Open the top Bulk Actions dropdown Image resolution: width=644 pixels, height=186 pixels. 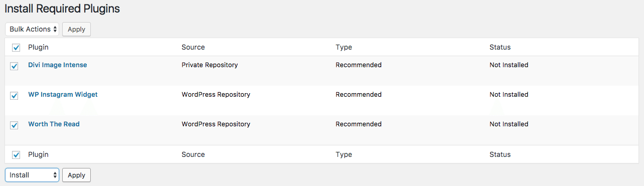click(32, 29)
